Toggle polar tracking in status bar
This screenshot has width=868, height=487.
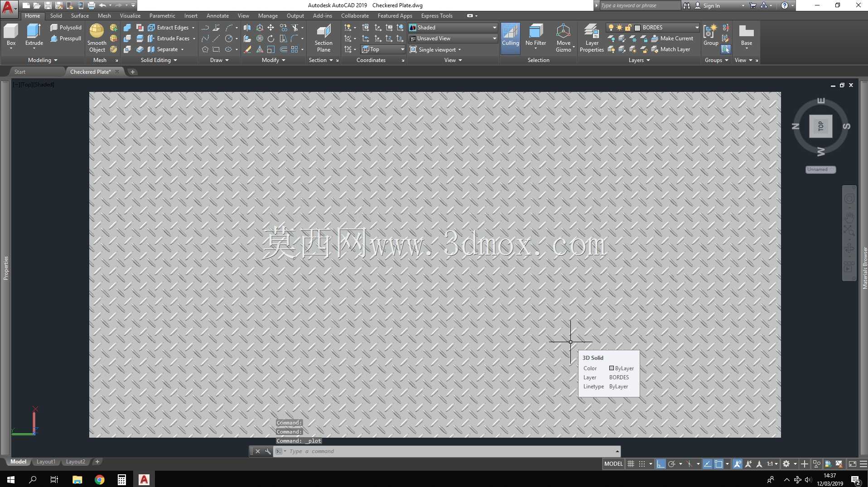click(x=672, y=463)
